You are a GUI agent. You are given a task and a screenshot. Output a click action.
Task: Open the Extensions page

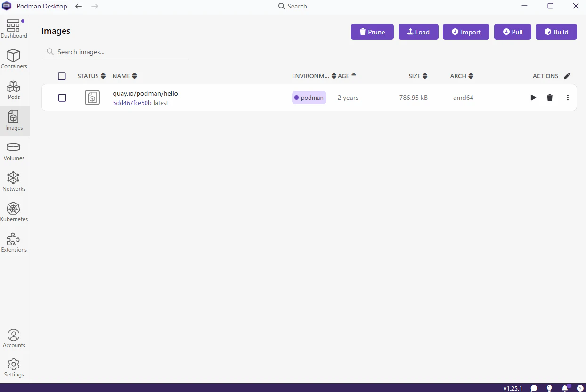point(14,243)
